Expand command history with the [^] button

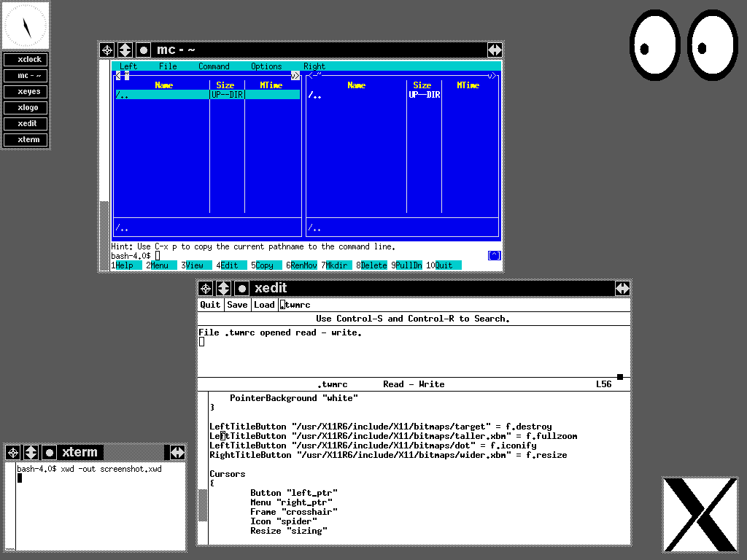(x=494, y=256)
